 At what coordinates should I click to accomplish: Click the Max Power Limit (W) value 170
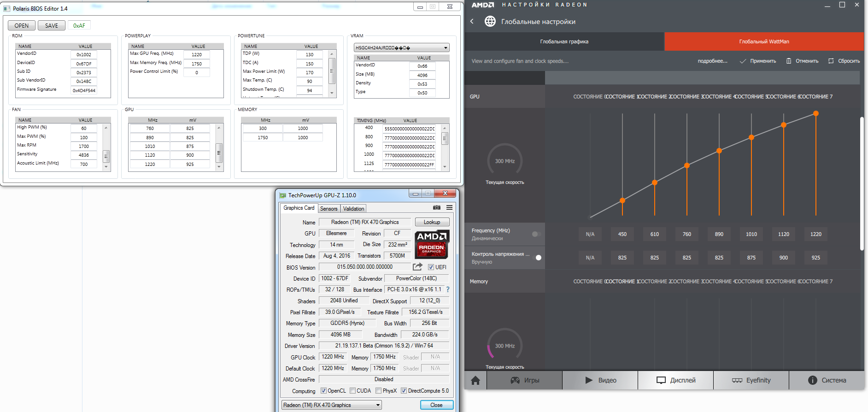coord(310,72)
